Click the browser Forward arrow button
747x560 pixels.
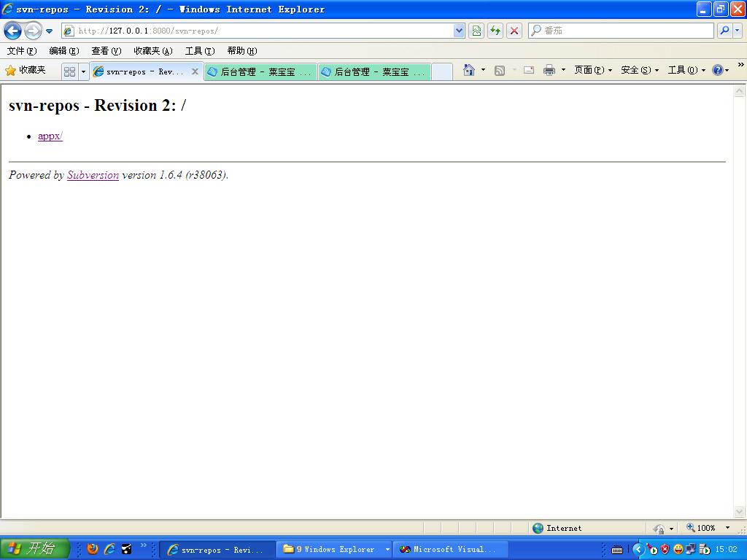point(33,31)
